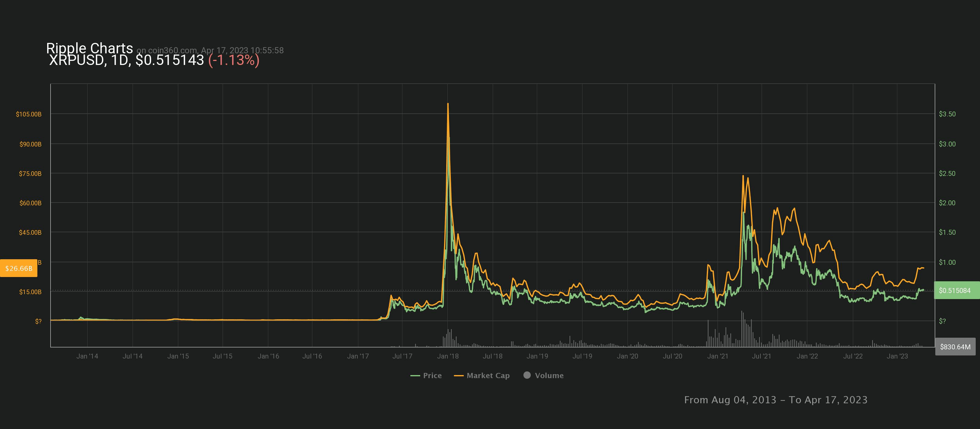This screenshot has width=980, height=429.
Task: Click the Jan '23 time axis label
Action: pyautogui.click(x=897, y=356)
